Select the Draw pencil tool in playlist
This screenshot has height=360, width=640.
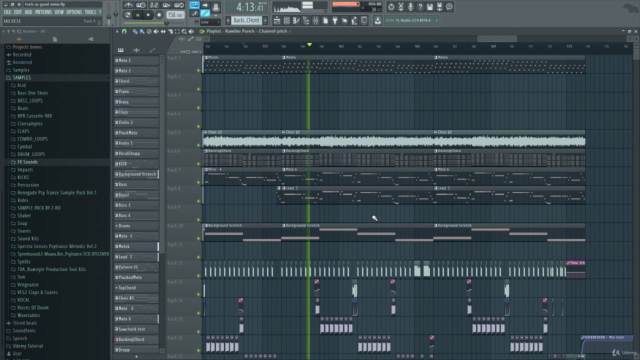135,31
